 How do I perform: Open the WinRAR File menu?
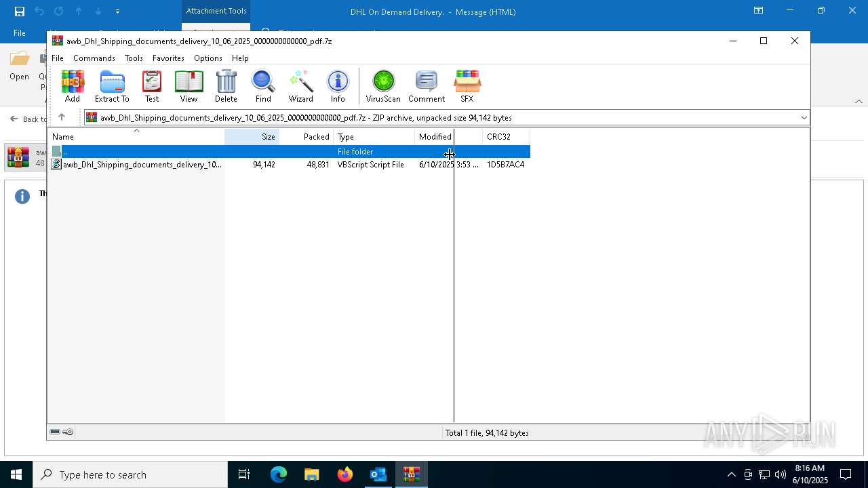point(58,58)
